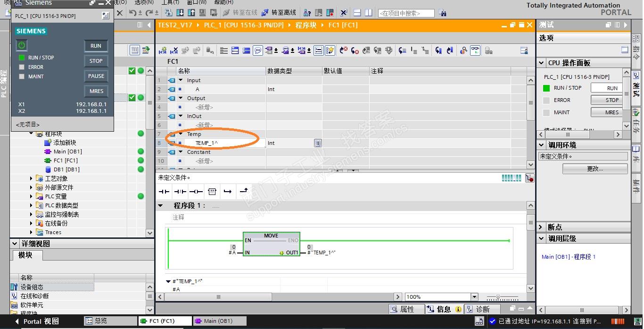
Task: Insert a normally closed contact
Action: 180,191
